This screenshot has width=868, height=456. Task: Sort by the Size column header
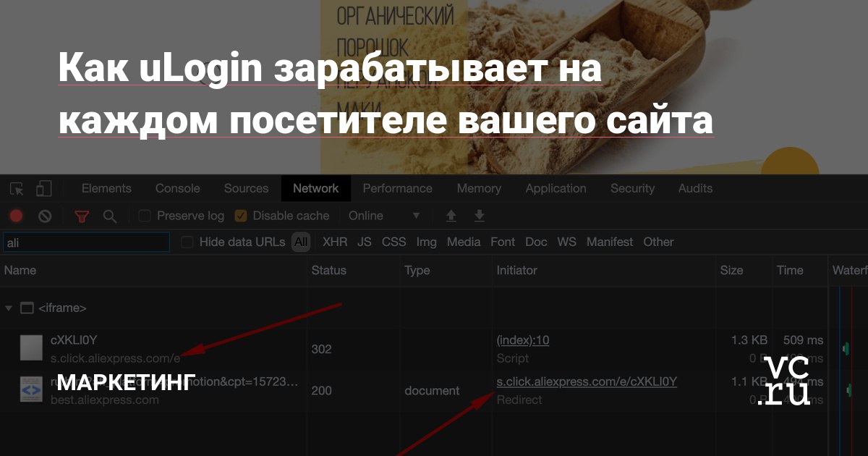731,270
